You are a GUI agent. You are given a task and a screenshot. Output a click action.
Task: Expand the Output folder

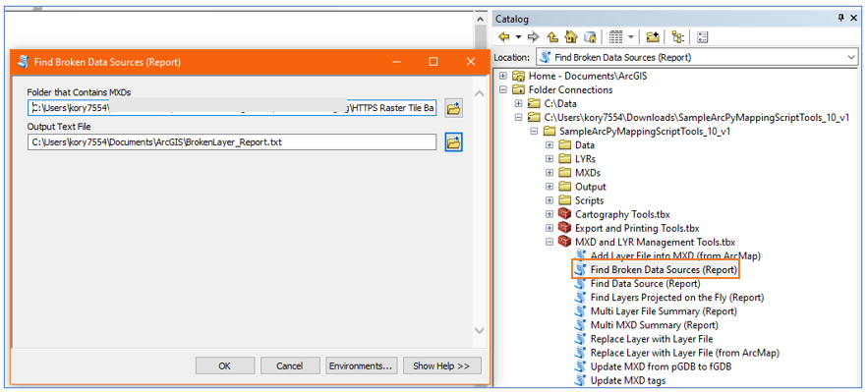tap(550, 187)
